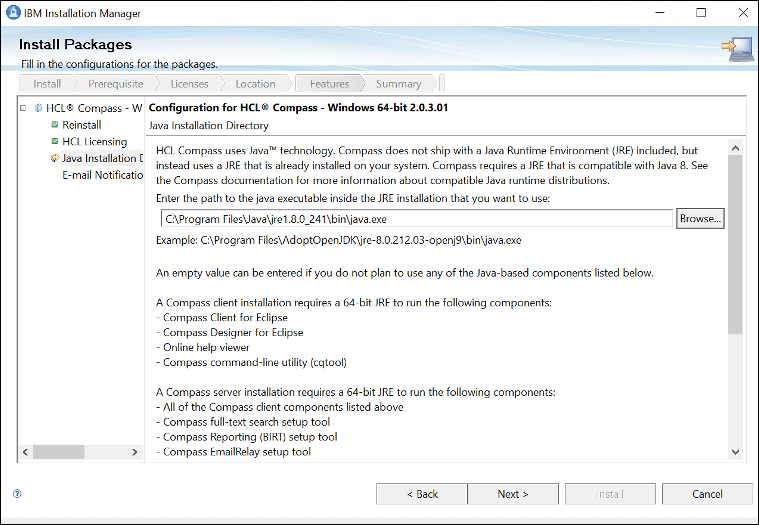This screenshot has width=759, height=525.
Task: Select E-mail Notification in the tree
Action: tap(102, 175)
